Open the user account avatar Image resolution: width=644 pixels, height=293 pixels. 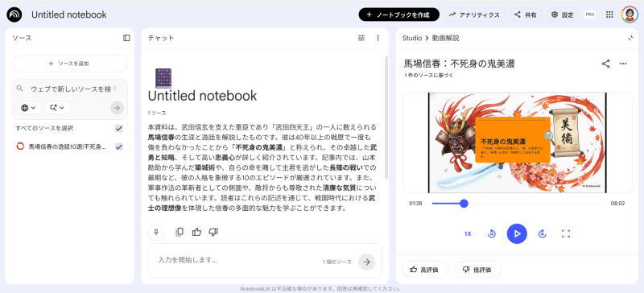pos(630,14)
